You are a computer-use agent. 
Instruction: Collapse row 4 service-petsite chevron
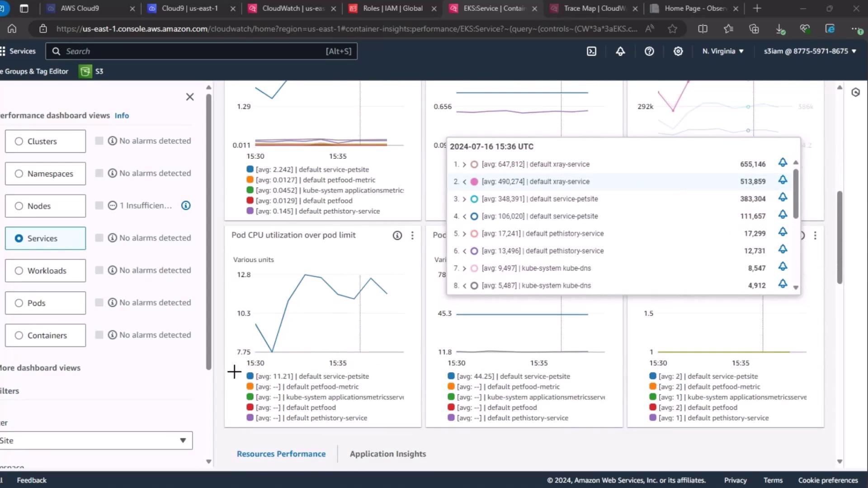pyautogui.click(x=464, y=216)
